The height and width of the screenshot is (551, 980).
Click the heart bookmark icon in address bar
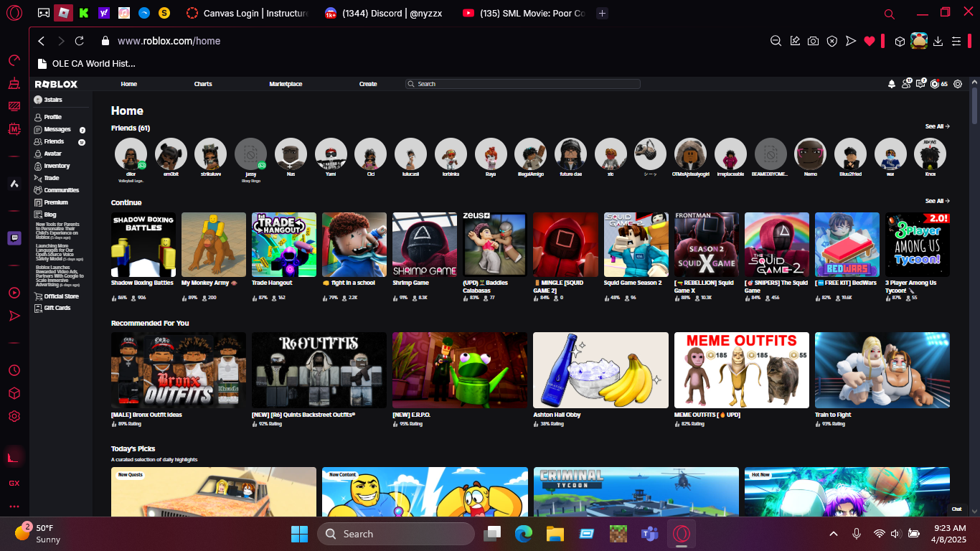click(870, 41)
